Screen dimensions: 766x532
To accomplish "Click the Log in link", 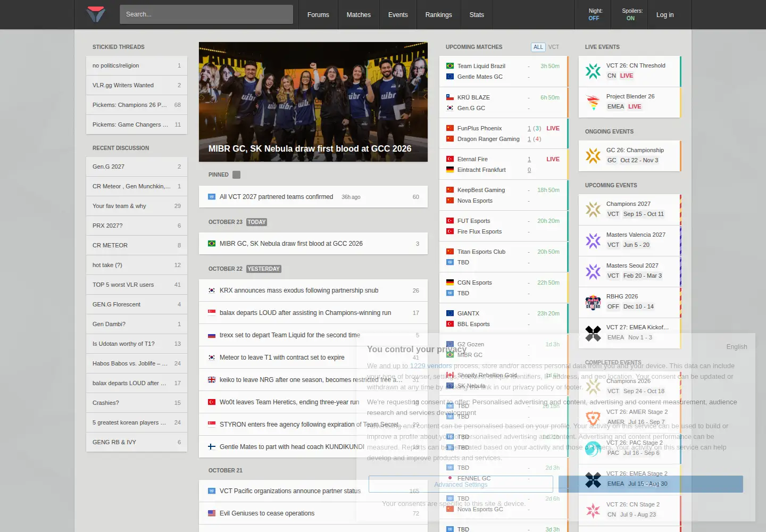I will coord(665,14).
